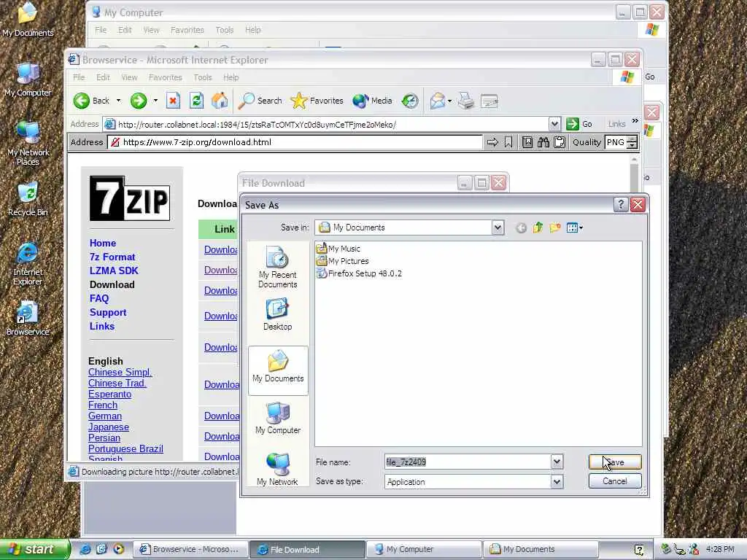Viewport: 747px width, 560px height.
Task: Open the Support link
Action: pos(108,312)
